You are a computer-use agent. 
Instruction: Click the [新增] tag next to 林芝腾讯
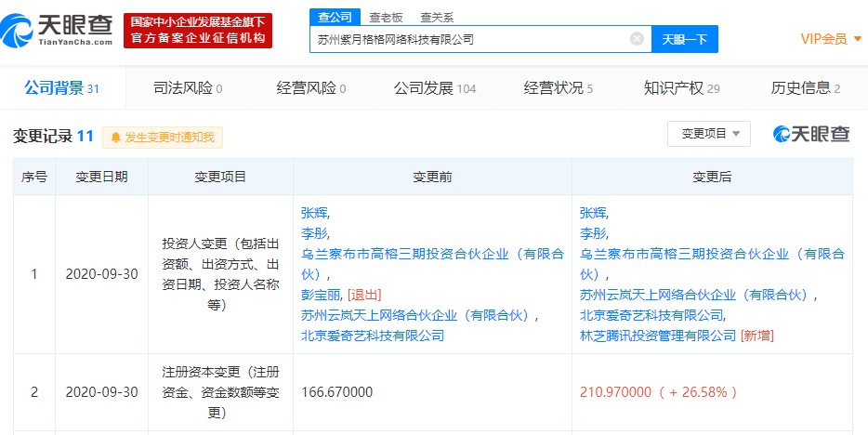click(x=756, y=336)
